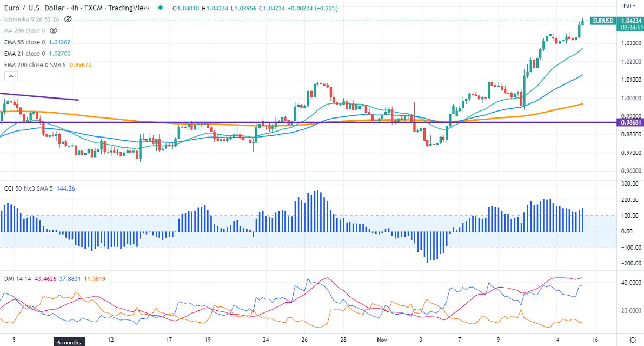The image size is (644, 346).
Task: Click the EURUSD symbol price tag
Action: [x=603, y=21]
